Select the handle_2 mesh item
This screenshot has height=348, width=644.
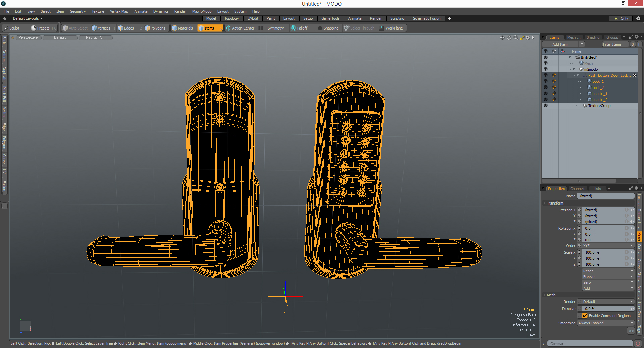coord(600,100)
